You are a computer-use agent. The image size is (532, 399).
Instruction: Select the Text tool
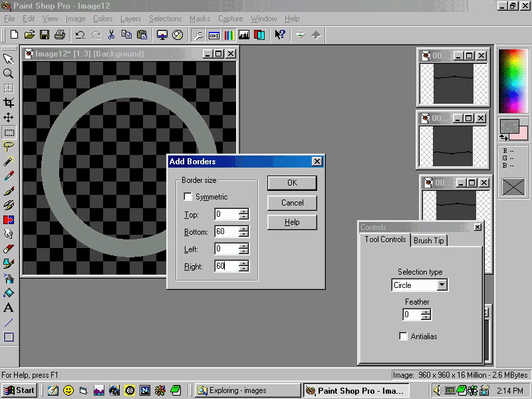point(9,308)
